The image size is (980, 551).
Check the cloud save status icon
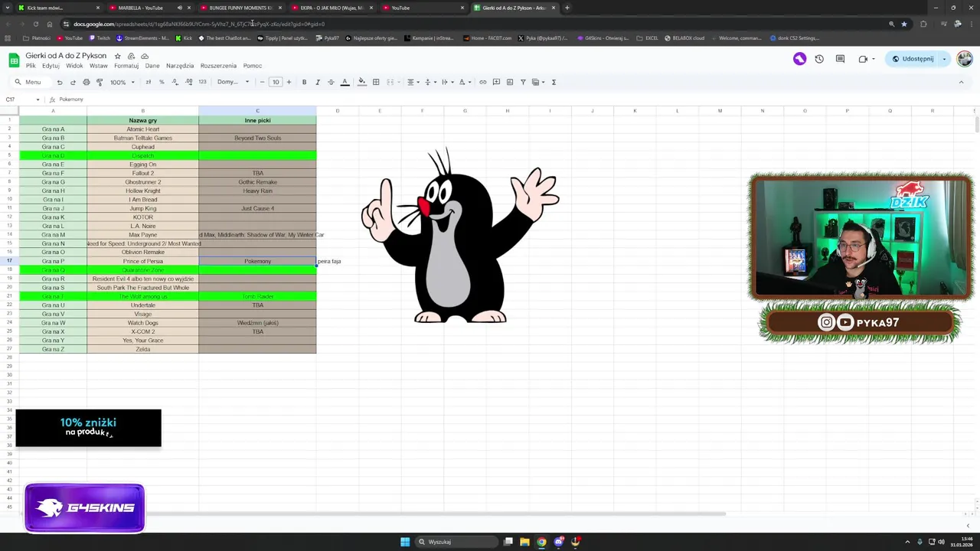(145, 56)
